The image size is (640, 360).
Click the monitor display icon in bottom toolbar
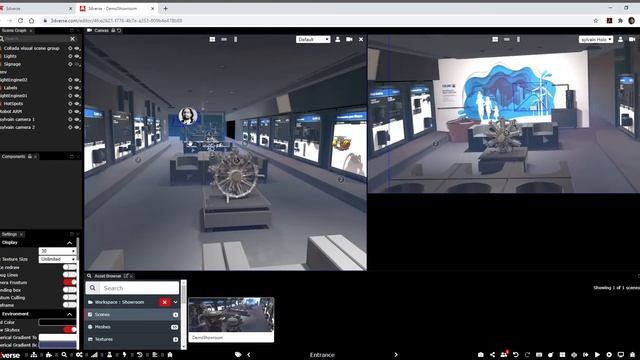coord(620,355)
